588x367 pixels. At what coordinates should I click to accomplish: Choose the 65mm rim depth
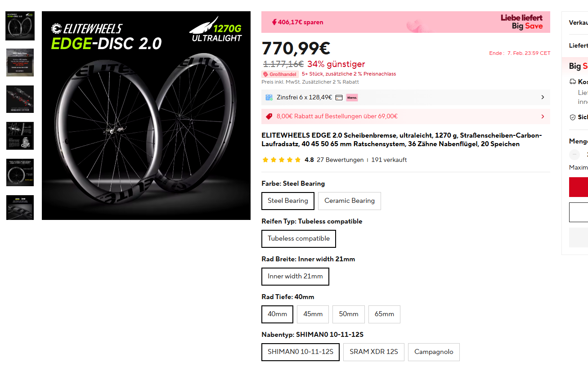(x=384, y=314)
